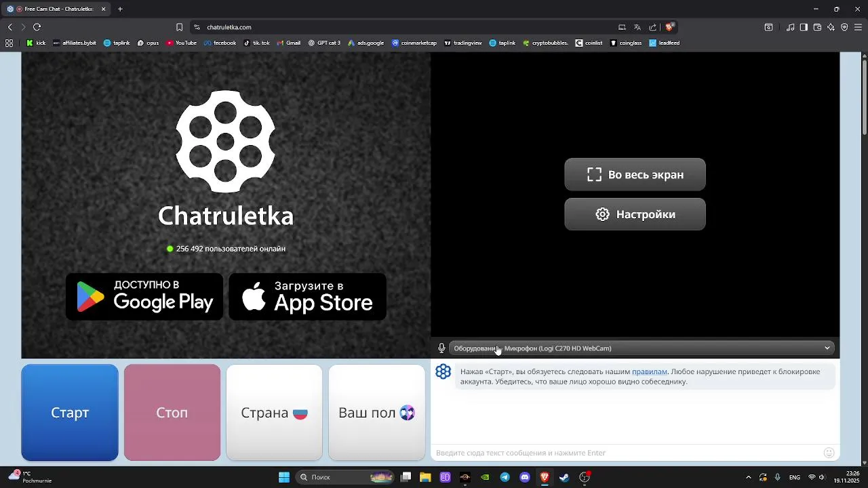Open the Brave wallet icon in the toolbar
The width and height of the screenshot is (868, 488).
tap(817, 27)
